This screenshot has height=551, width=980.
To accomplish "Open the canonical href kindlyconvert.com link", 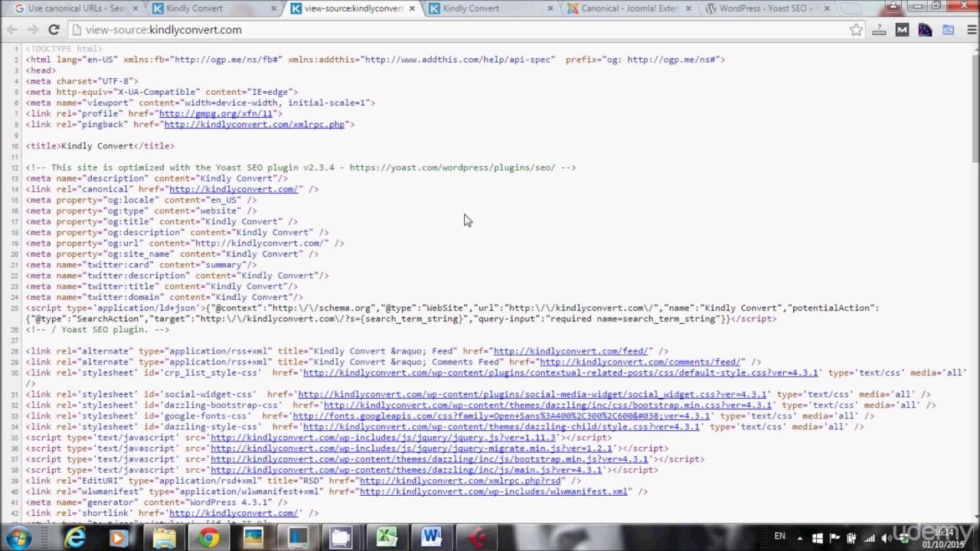I will 234,189.
